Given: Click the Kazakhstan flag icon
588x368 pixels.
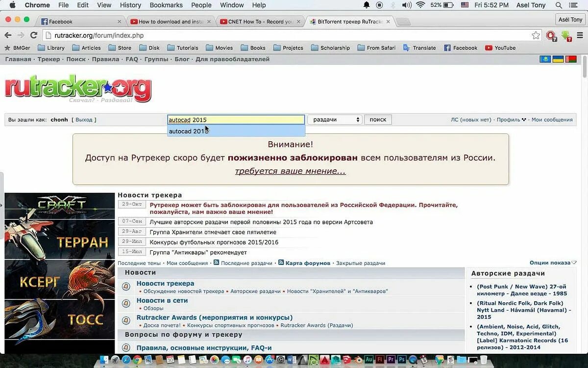Looking at the screenshot, I should (x=545, y=59).
